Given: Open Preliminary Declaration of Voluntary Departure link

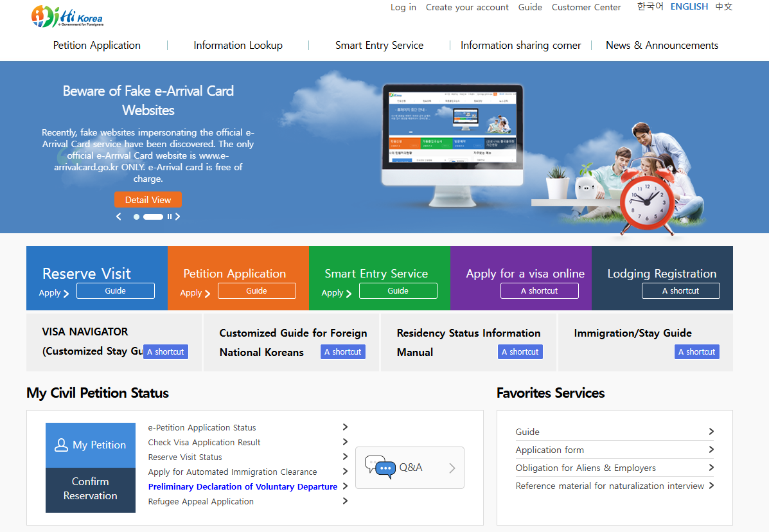Looking at the screenshot, I should point(243,486).
